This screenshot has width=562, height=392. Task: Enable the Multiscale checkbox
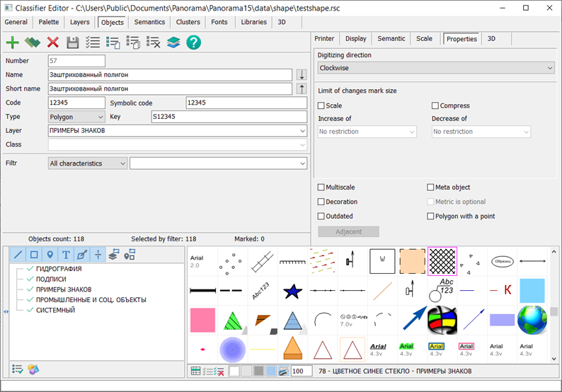pos(322,188)
